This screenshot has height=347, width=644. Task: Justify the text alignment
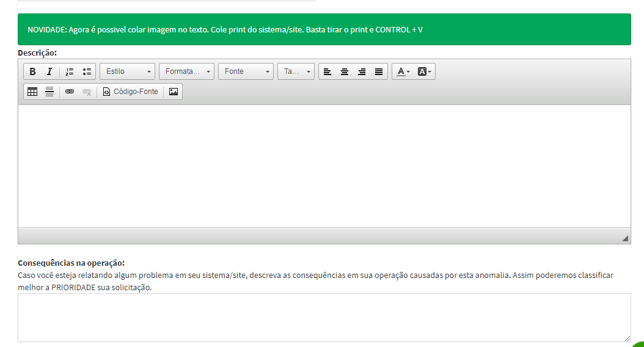tap(379, 71)
